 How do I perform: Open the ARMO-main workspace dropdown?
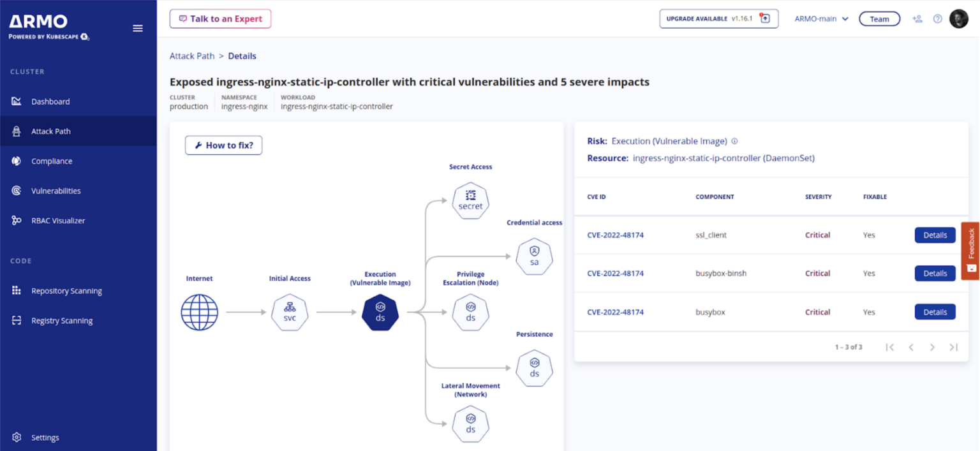[x=821, y=18]
